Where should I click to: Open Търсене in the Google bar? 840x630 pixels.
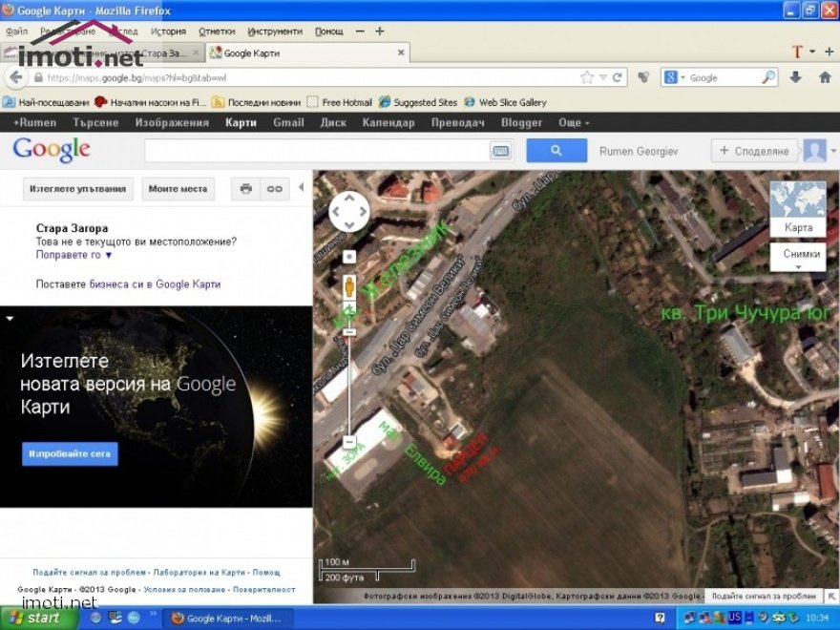click(95, 123)
